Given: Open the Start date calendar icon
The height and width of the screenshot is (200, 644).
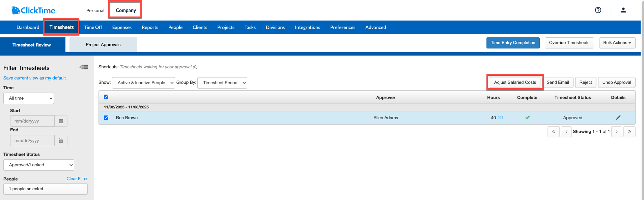Looking at the screenshot, I should tap(61, 121).
